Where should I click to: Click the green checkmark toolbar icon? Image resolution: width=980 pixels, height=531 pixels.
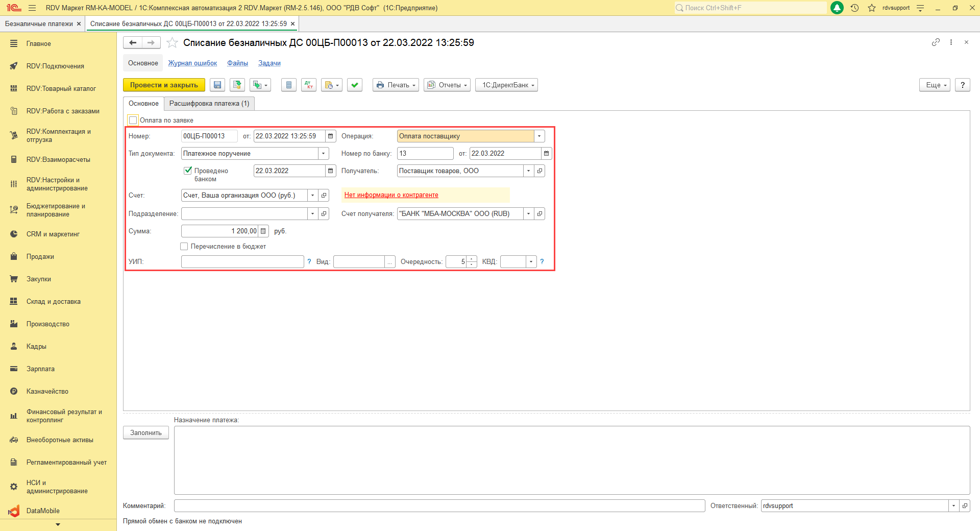point(355,85)
